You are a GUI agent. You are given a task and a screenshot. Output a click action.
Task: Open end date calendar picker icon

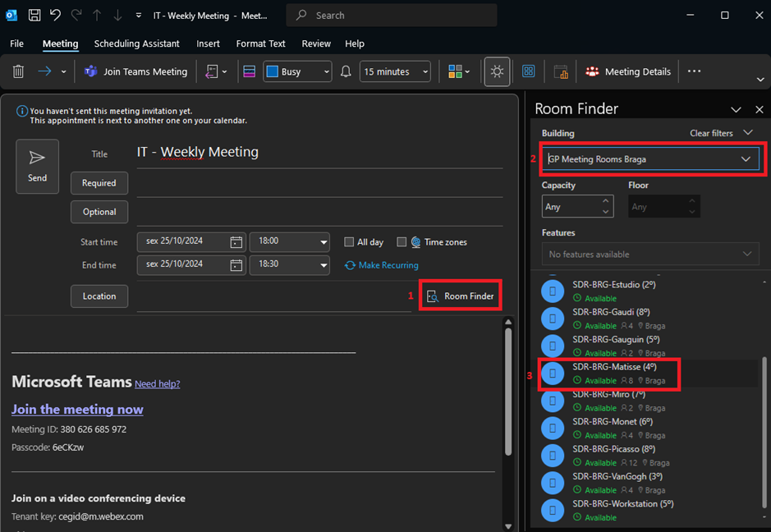tap(236, 264)
